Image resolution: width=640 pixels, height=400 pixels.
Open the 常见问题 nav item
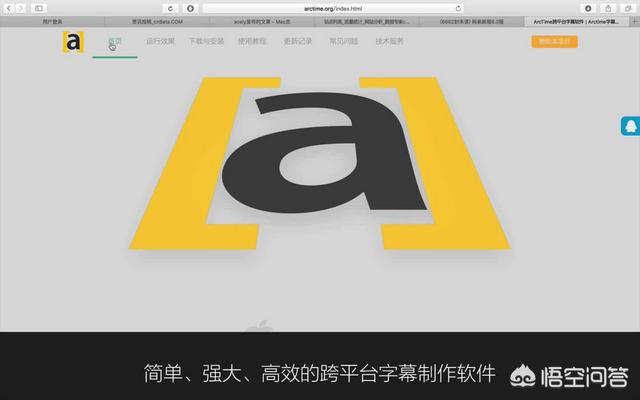click(344, 41)
